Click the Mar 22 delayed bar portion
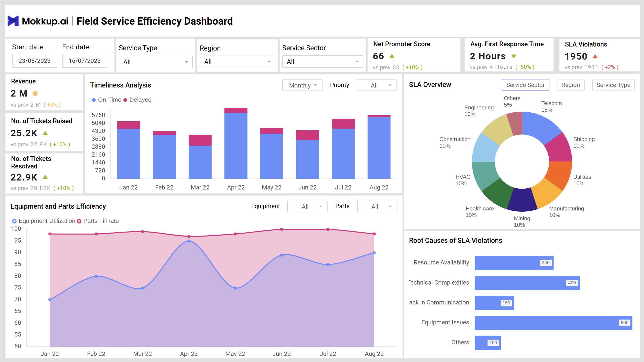The image size is (644, 362). [200, 140]
